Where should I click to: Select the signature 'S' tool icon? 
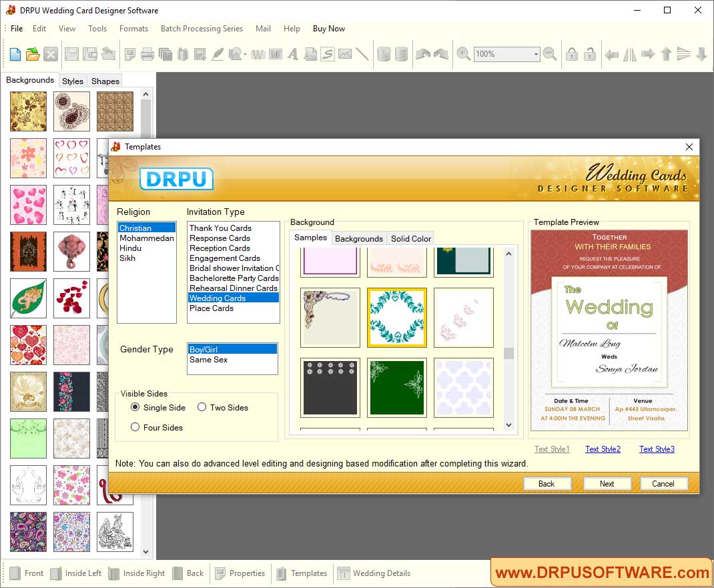coord(328,54)
